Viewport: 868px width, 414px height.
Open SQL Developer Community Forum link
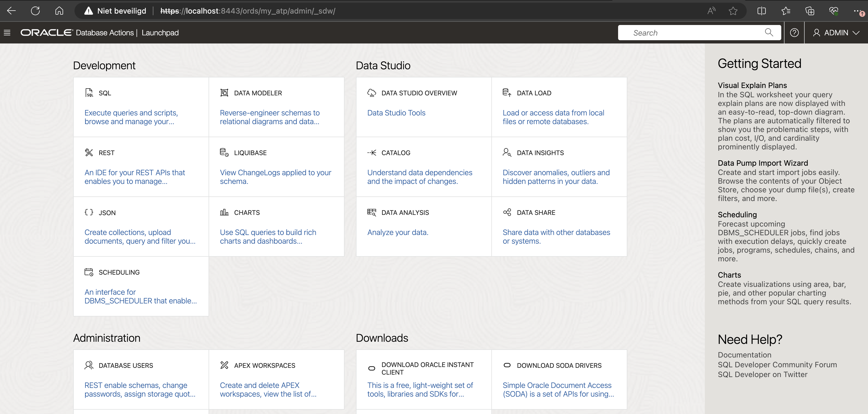(777, 365)
